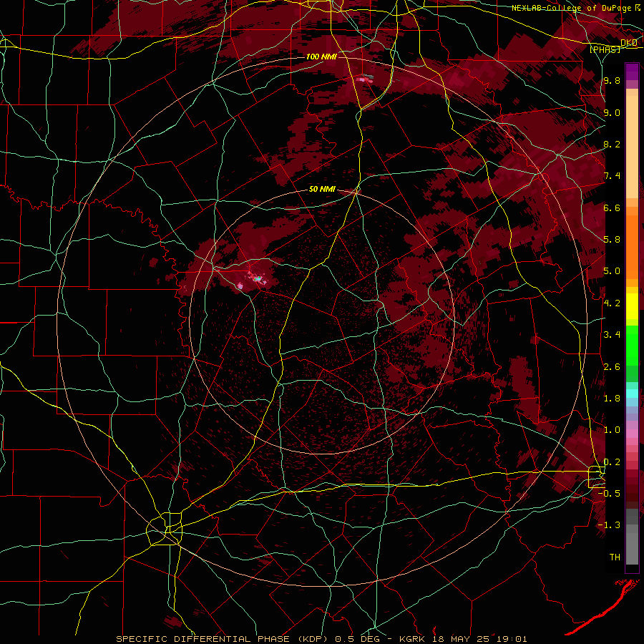Click the bright KDP storm core west of center

pos(258,278)
